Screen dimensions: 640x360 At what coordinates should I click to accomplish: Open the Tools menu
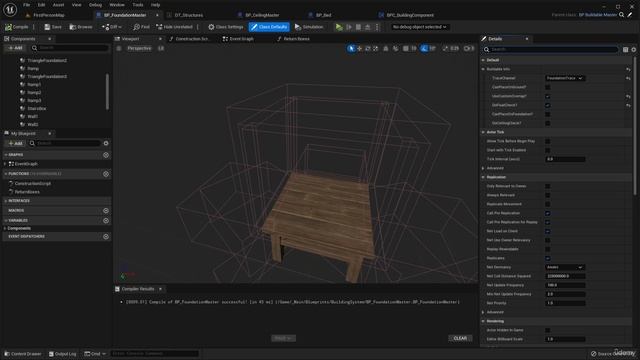138,5
